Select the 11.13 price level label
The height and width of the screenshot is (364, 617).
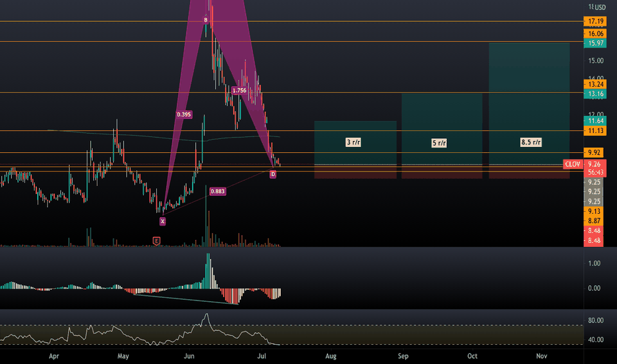click(595, 130)
